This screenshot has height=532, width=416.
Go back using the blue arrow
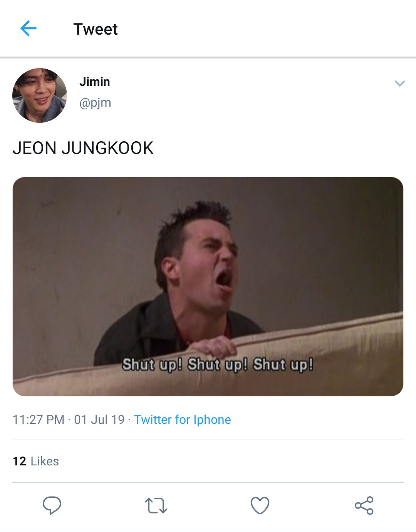coord(28,28)
